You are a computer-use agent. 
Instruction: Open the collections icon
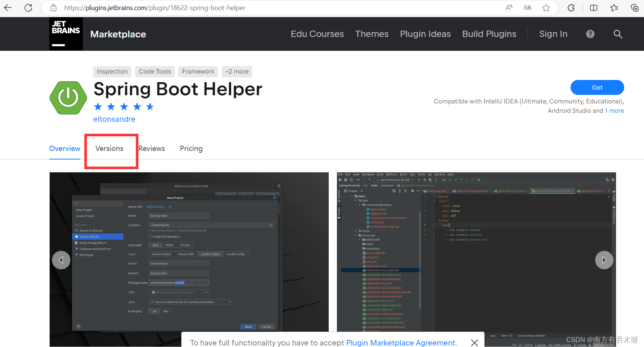[x=634, y=7]
